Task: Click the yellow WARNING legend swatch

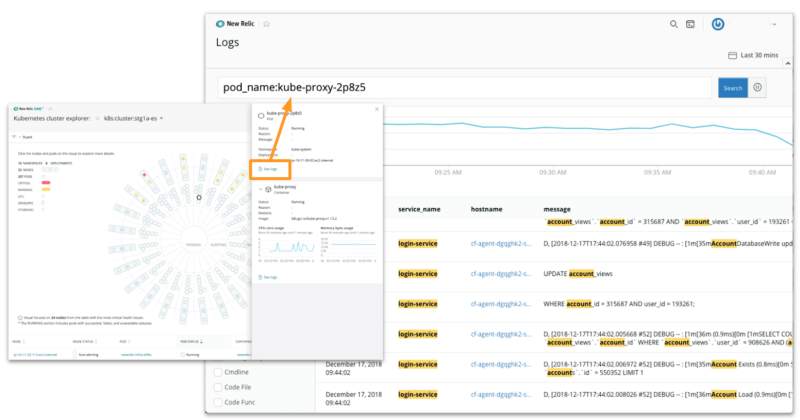Action: (46, 189)
